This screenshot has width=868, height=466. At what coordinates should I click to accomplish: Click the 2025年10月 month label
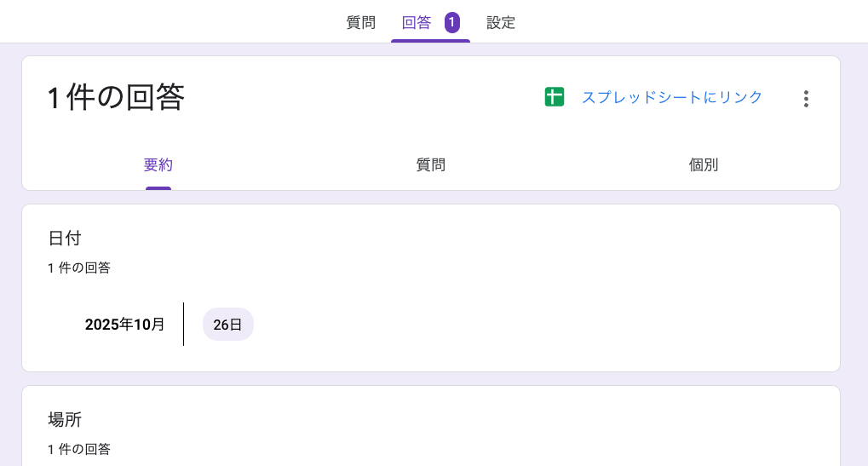125,325
